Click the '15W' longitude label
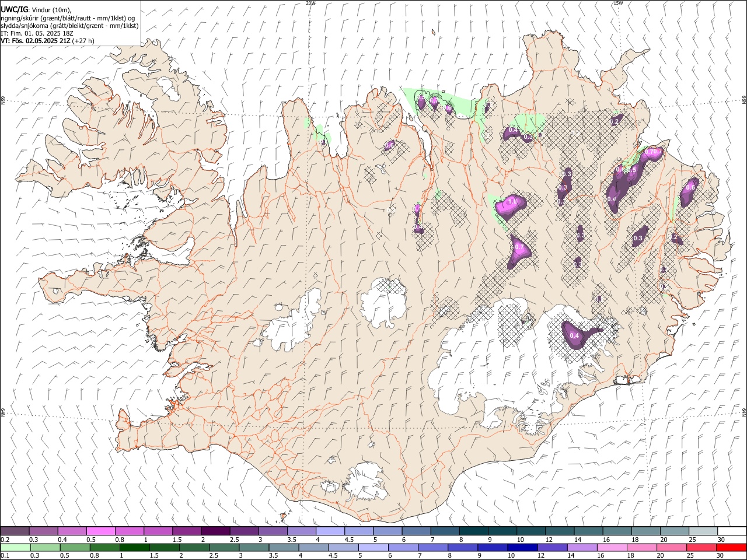The width and height of the screenshot is (747, 560). tap(618, 3)
